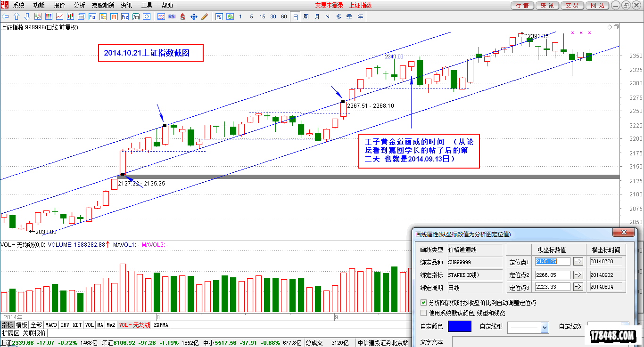Viewport: 644px width, 347px height.
Task: Click the down arrow toolbar icon
Action: coord(27,16)
